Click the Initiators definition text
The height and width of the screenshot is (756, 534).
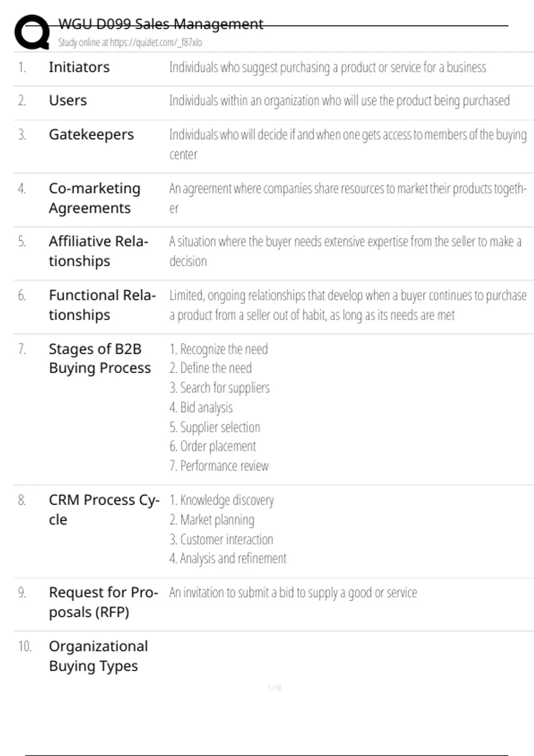click(328, 67)
